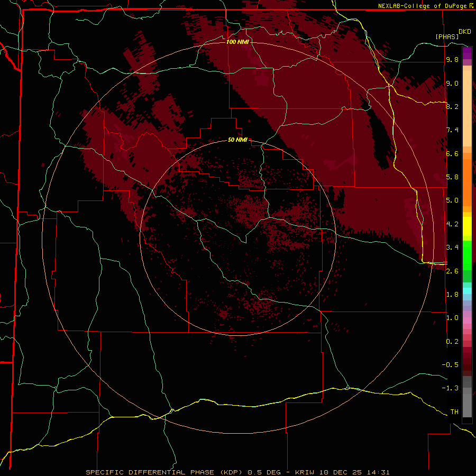Click the yellow segment of color bar
The image size is (476, 476).
tap(467, 226)
